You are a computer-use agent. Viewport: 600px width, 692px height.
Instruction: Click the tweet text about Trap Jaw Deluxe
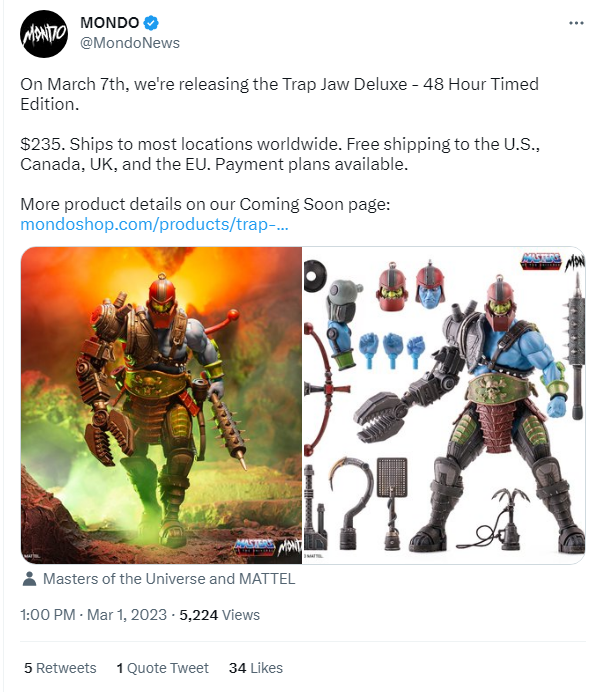(x=280, y=154)
